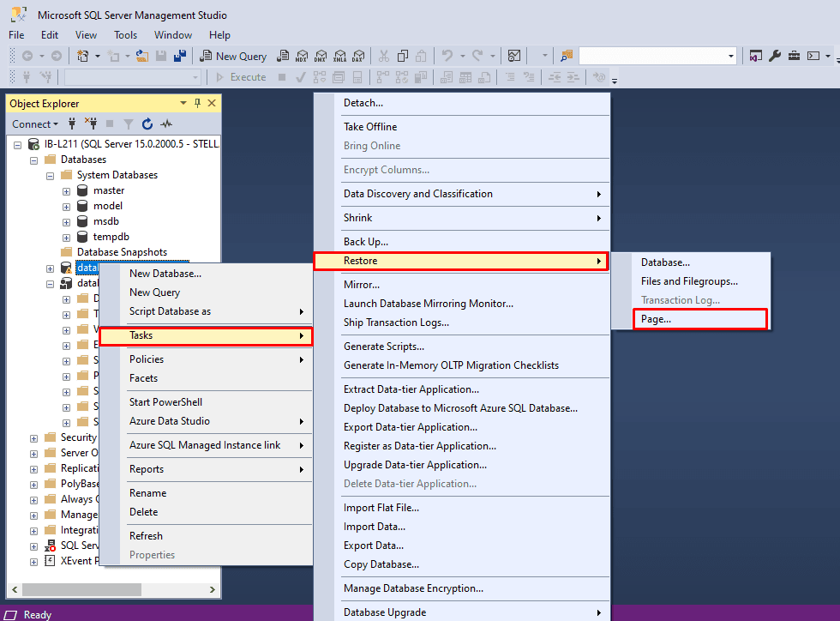Click the Database Engine Query icon
Screen dimensions: 840x621
[x=284, y=57]
